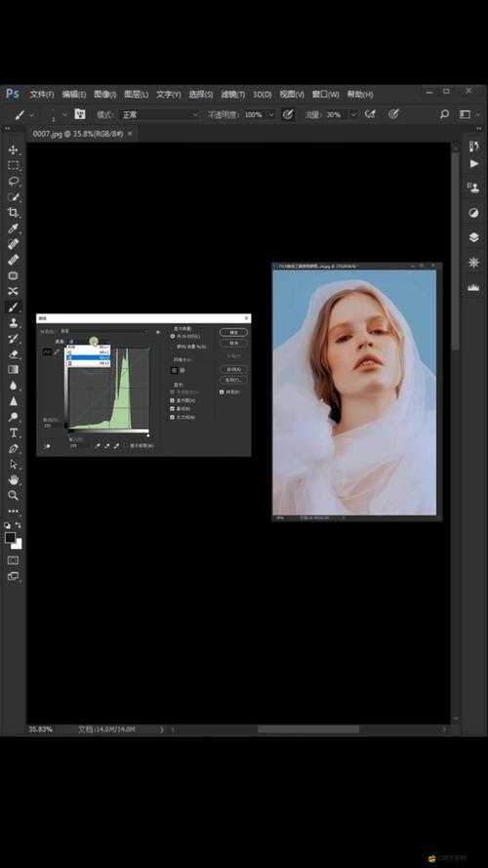Select the light (0-255) radio option
This screenshot has height=868, width=488.
173,336
